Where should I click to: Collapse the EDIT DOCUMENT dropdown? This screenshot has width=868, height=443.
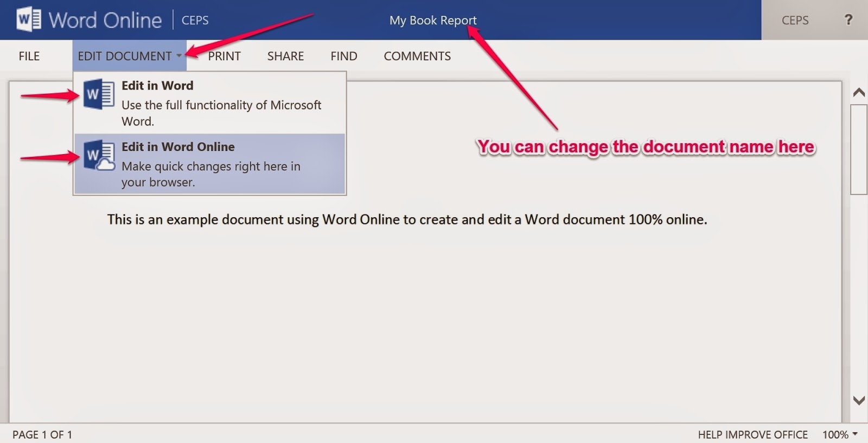coord(130,55)
